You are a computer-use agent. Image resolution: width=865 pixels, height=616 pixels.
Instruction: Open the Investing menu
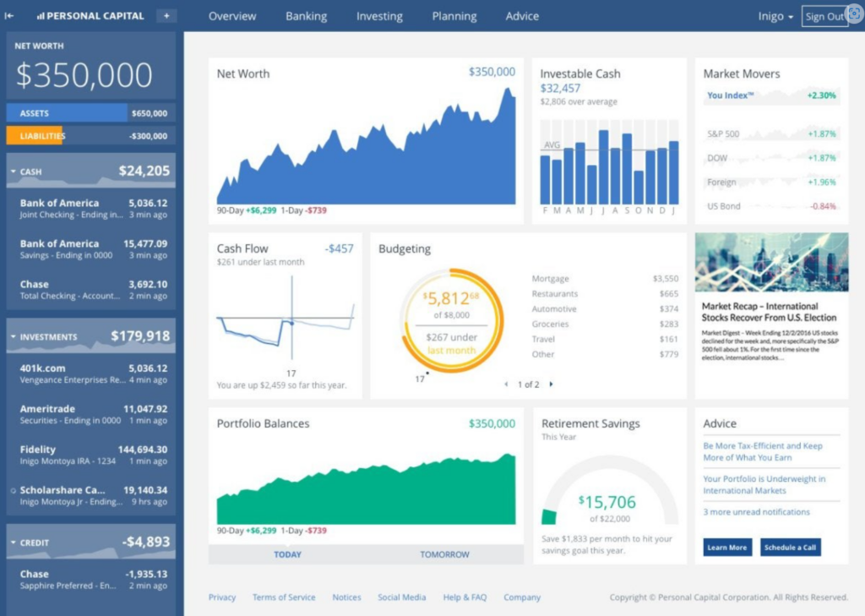point(379,17)
